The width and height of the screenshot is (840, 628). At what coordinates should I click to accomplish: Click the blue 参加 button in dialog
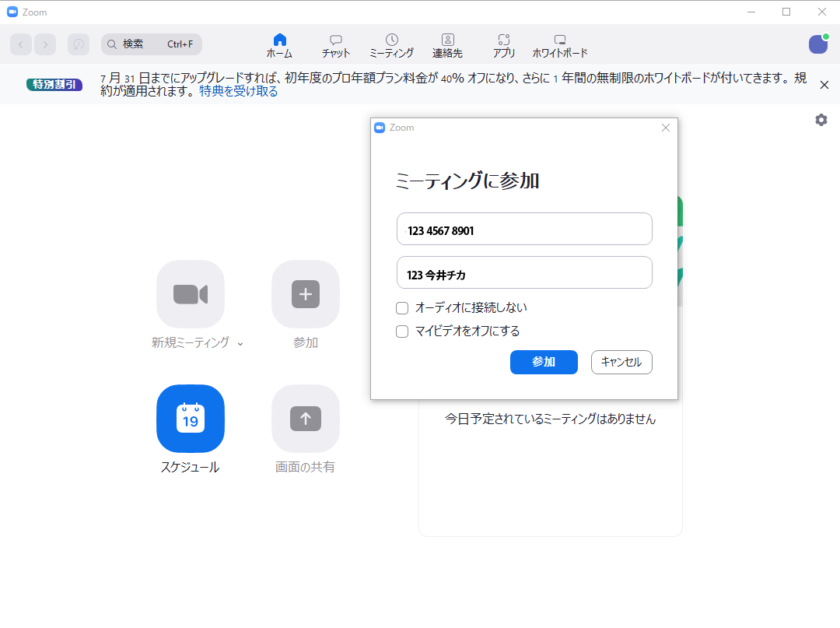coord(544,363)
